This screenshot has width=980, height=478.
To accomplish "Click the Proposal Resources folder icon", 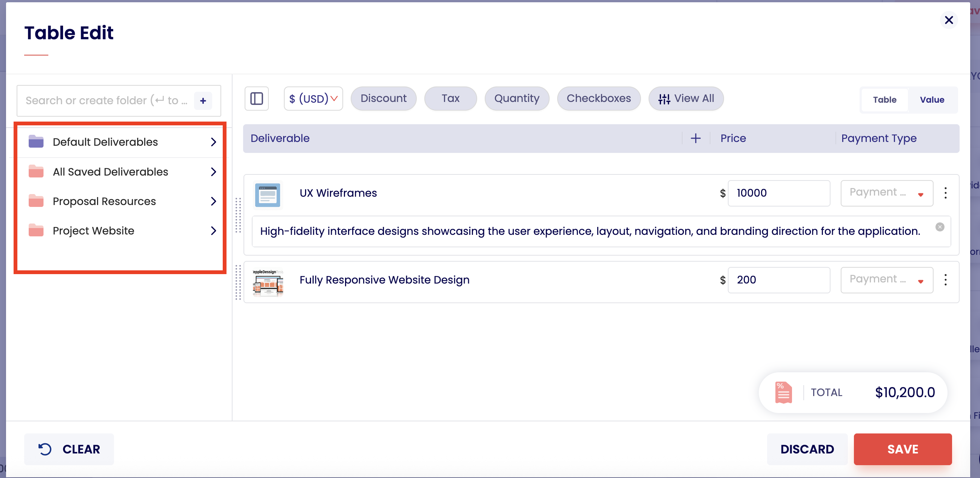I will (36, 201).
